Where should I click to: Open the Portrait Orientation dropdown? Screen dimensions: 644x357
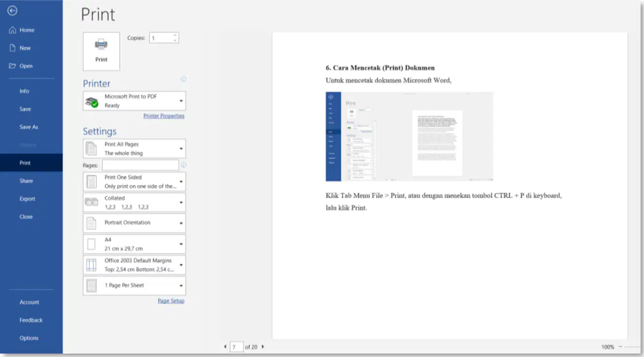click(134, 223)
